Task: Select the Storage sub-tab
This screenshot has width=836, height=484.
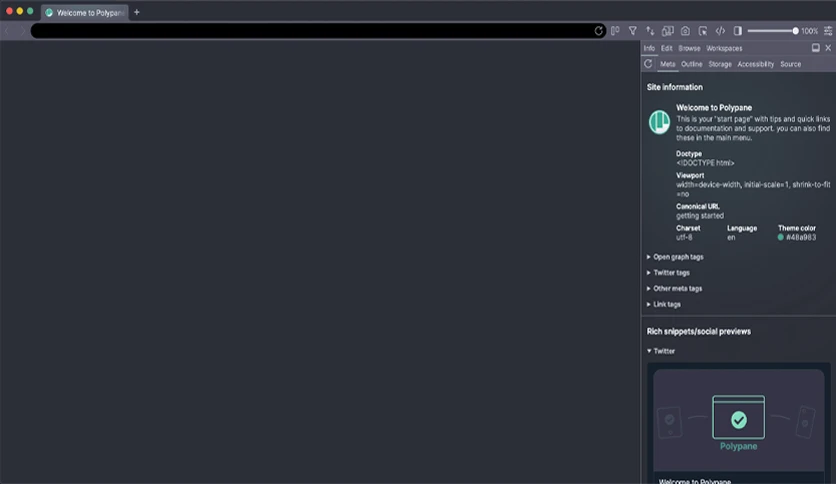Action: pos(720,64)
